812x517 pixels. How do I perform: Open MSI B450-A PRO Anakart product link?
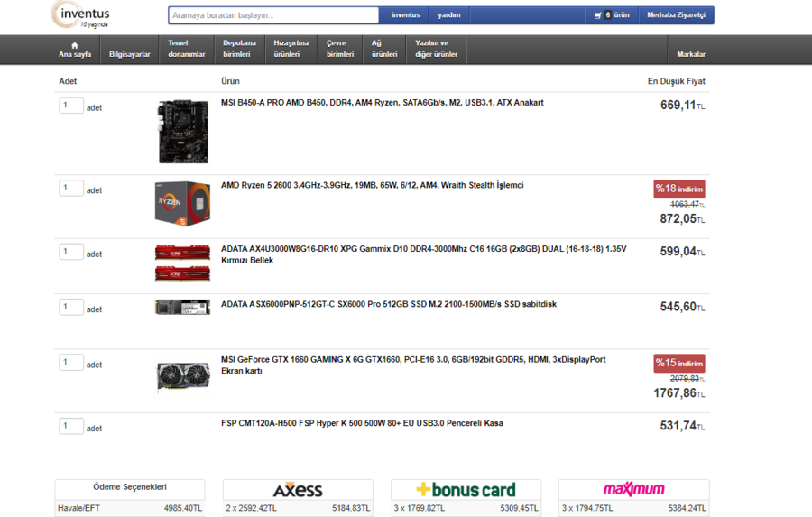383,103
